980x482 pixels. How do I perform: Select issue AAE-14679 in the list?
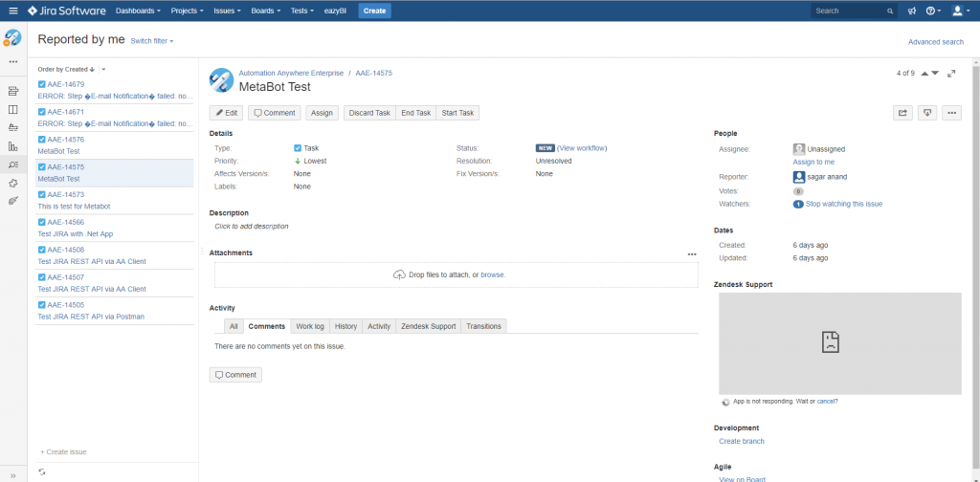point(66,84)
